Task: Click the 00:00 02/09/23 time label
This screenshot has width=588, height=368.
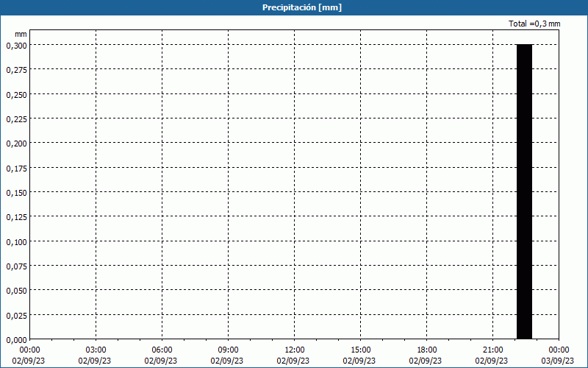Action: [29, 355]
